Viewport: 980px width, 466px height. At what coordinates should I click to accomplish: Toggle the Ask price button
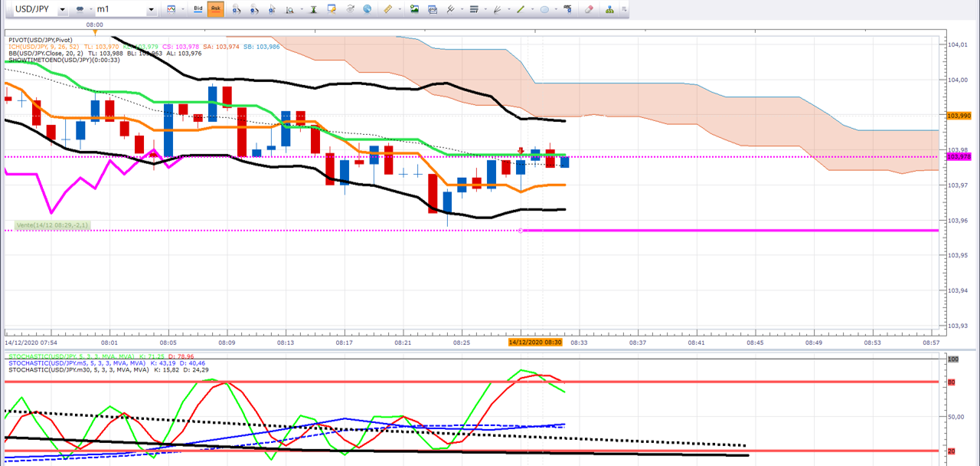tap(216, 9)
